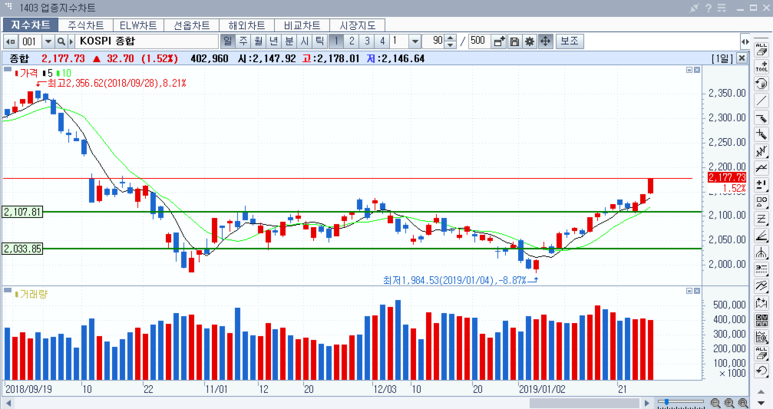Click the redo curved arrow icon

(x=762, y=370)
